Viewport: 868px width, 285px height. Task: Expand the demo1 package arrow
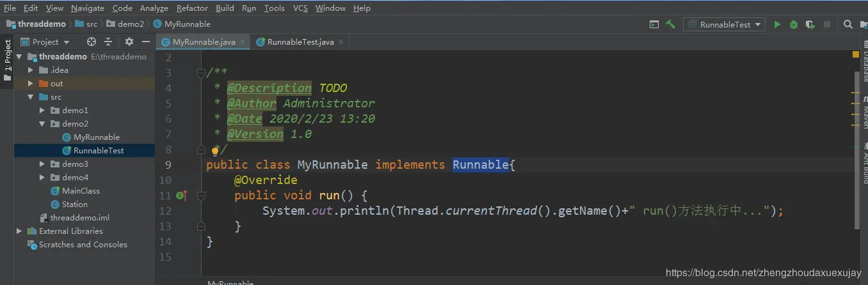click(x=42, y=111)
